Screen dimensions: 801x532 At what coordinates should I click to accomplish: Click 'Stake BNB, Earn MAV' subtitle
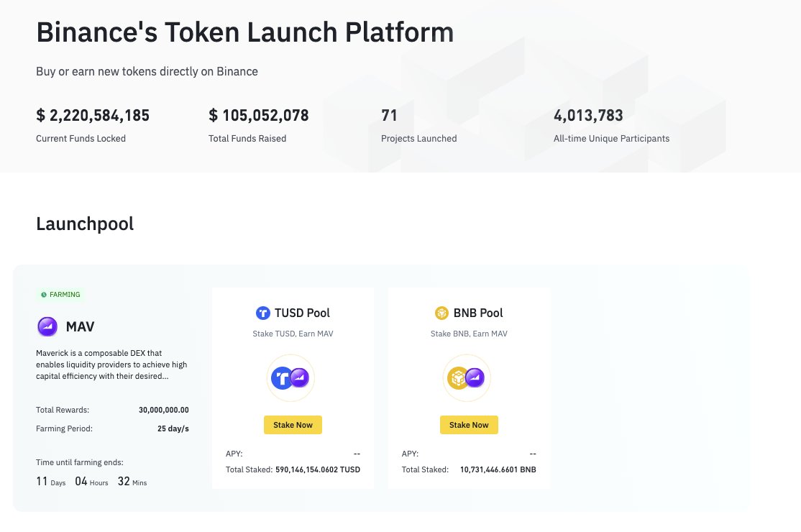pyautogui.click(x=469, y=334)
